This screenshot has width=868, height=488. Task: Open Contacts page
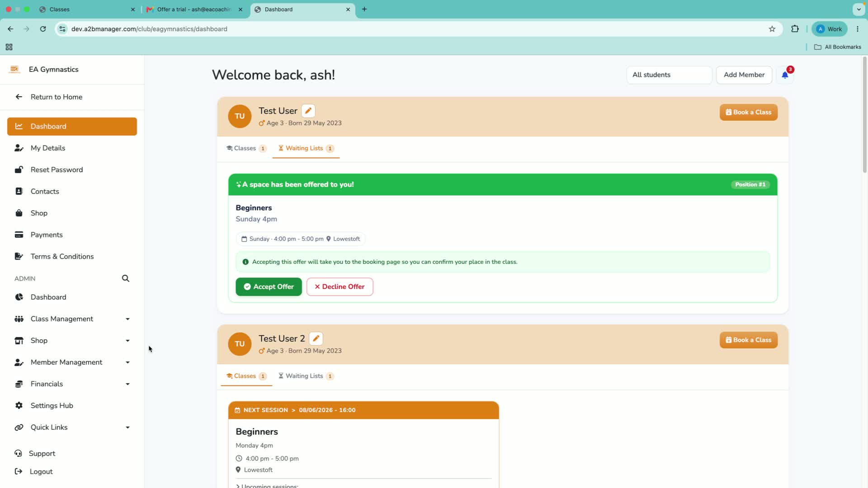[72, 191]
